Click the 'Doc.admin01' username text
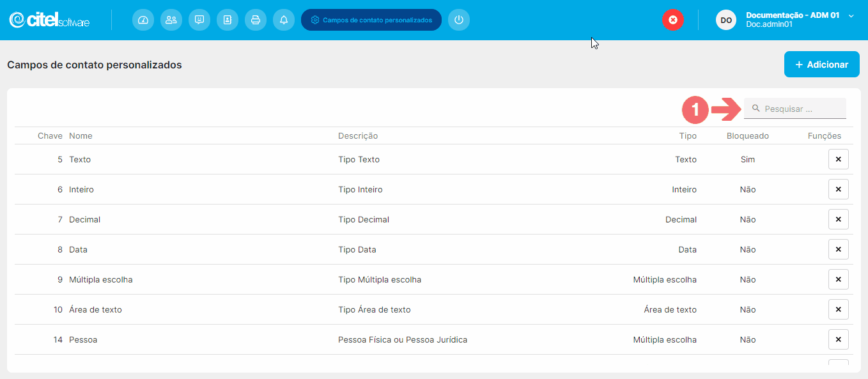This screenshot has width=868, height=379. 769,24
